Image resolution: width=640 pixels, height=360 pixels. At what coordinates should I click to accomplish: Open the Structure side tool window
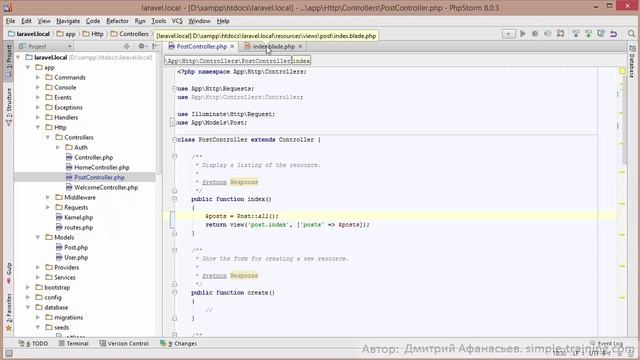click(x=9, y=107)
